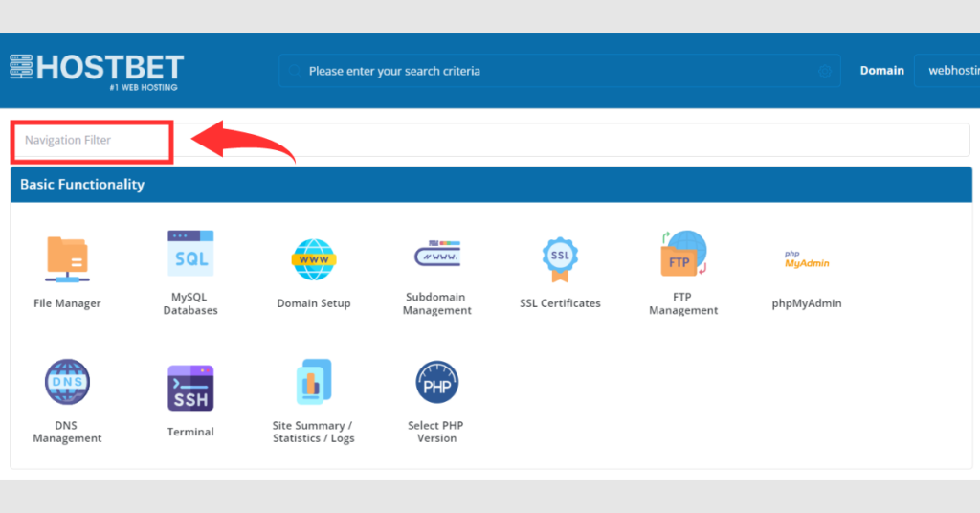Click the Domain Setup text label
Screen dimensions: 980x513
(314, 303)
